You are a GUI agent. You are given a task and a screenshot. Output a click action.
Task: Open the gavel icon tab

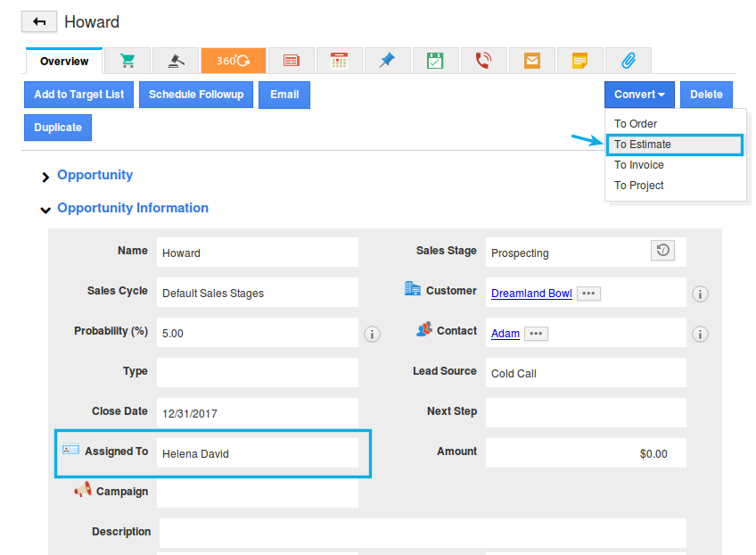click(176, 61)
